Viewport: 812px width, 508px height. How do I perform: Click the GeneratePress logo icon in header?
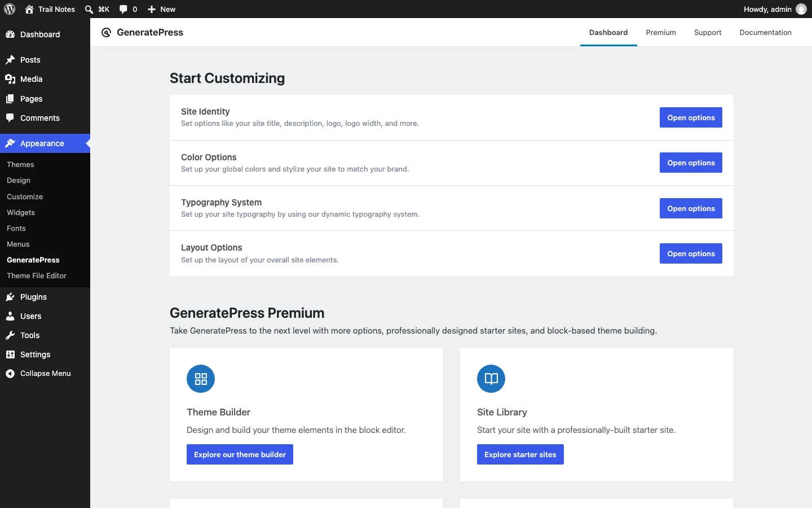(106, 33)
